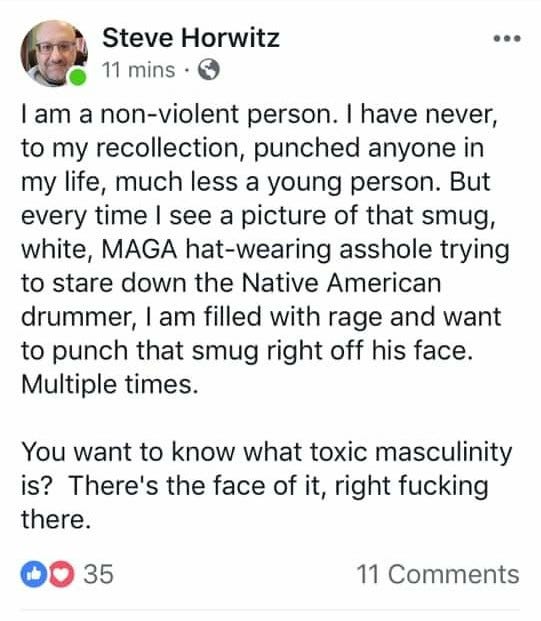Click the "I am a non-violent person" sentence
The height and width of the screenshot is (621, 541).
pyautogui.click(x=180, y=115)
